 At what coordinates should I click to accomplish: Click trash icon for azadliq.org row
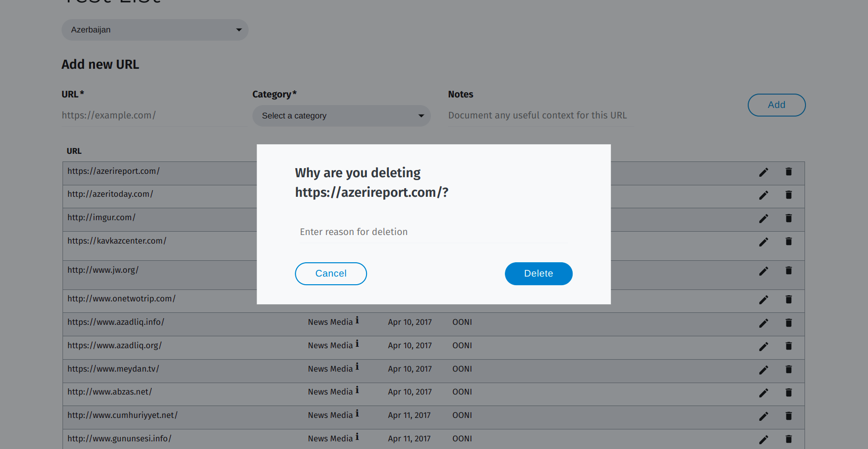788,346
